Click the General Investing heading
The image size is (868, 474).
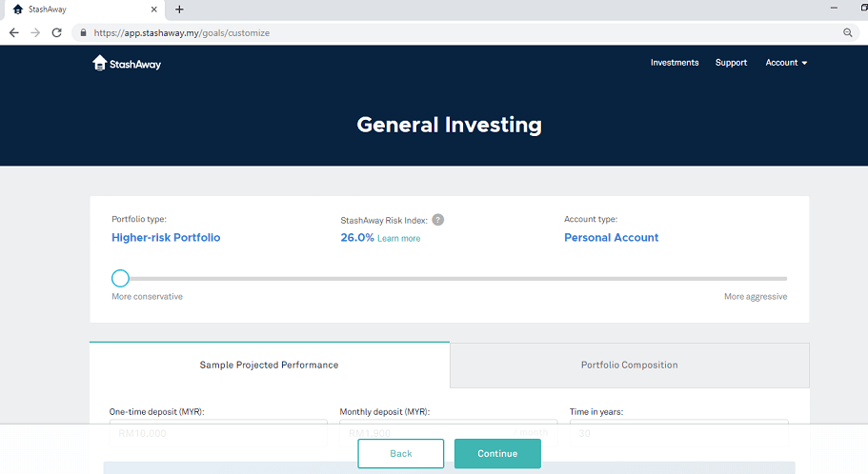(x=449, y=125)
